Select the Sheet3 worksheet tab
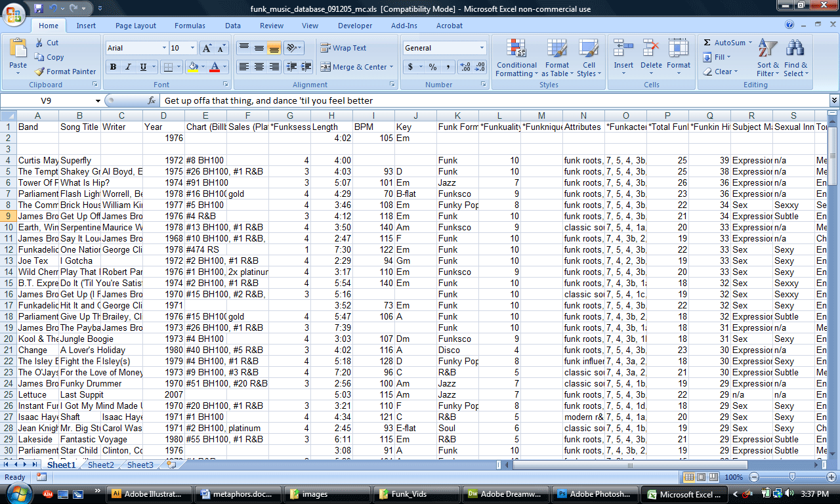 tap(140, 465)
